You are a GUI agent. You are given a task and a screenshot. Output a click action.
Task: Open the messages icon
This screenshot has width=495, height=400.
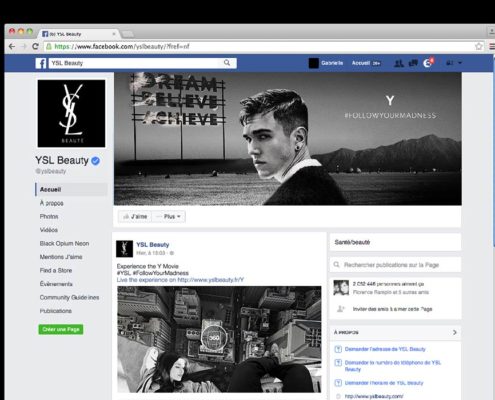click(x=413, y=63)
